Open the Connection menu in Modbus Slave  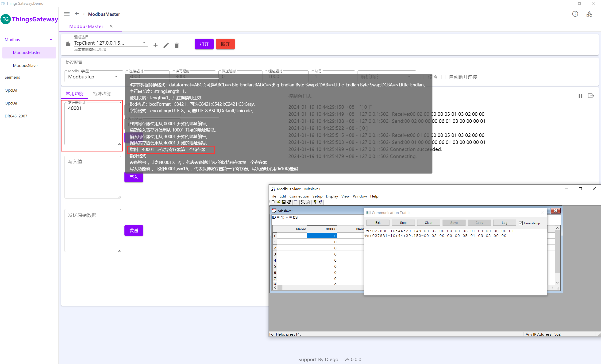[299, 196]
